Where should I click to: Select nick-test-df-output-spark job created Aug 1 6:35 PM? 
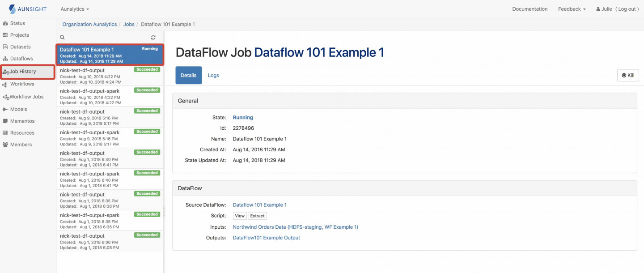[110, 221]
